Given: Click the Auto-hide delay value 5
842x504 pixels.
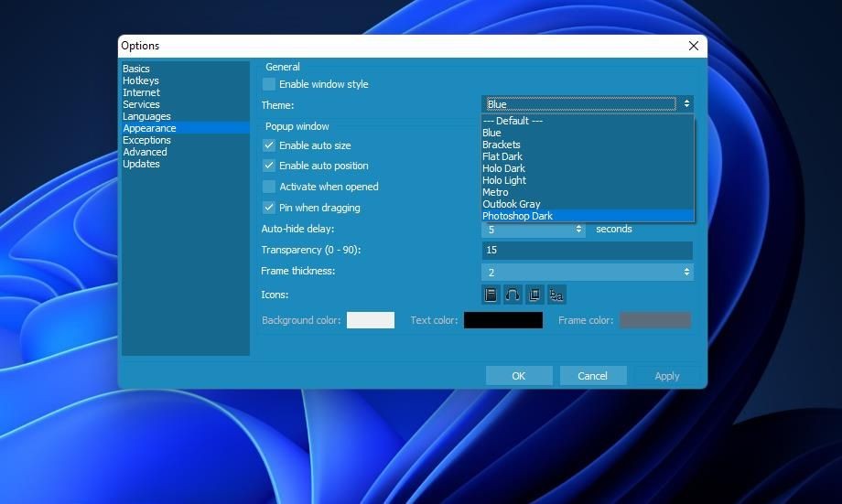Looking at the screenshot, I should [x=491, y=230].
